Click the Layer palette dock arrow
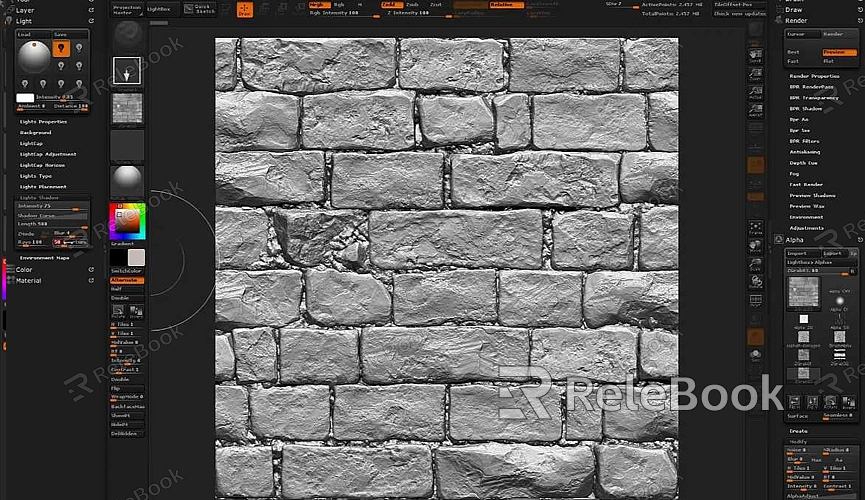Viewport: 865px width, 500px height. point(91,10)
